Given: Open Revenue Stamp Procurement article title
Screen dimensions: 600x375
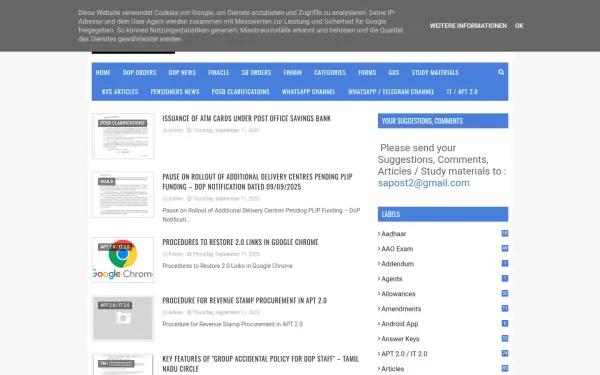Looking at the screenshot, I should 245,300.
